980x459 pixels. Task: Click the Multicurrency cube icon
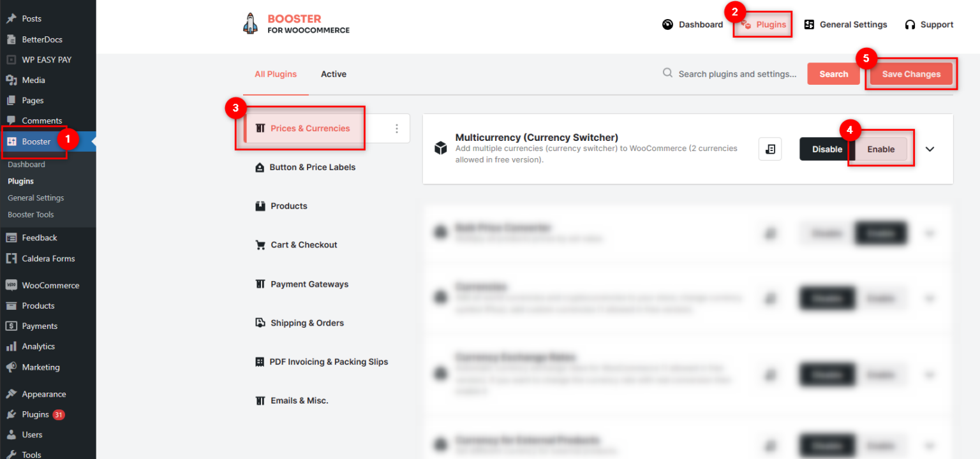(x=440, y=149)
